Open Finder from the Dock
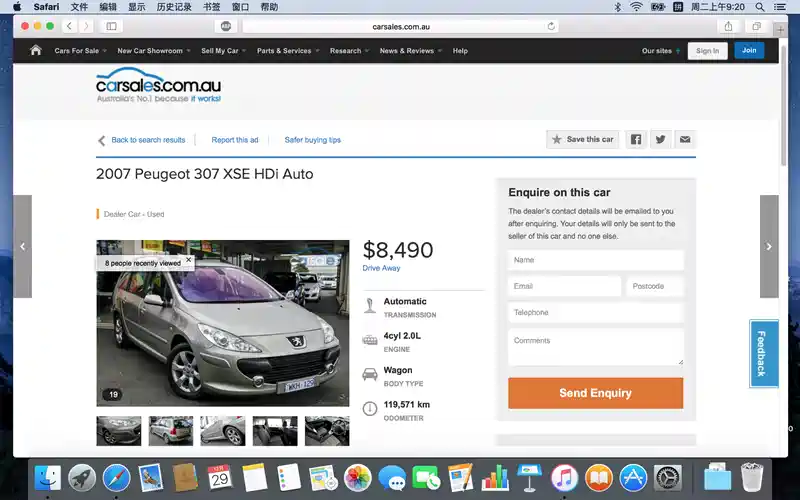This screenshot has height=500, width=800. [47, 478]
